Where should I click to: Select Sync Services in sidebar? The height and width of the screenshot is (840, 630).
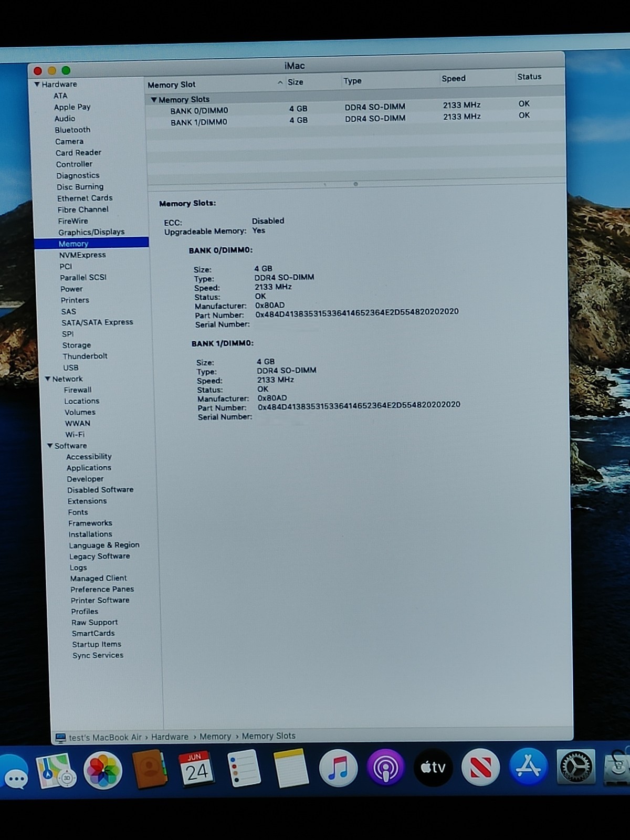click(x=98, y=655)
